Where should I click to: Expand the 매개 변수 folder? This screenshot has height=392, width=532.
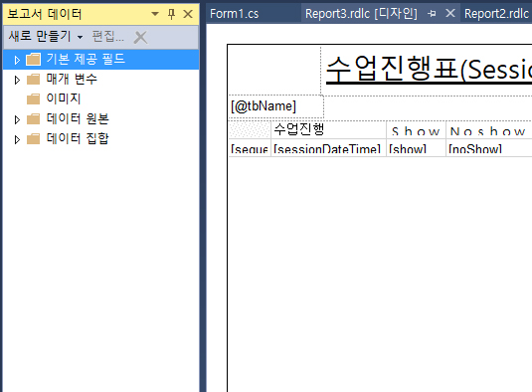click(17, 80)
